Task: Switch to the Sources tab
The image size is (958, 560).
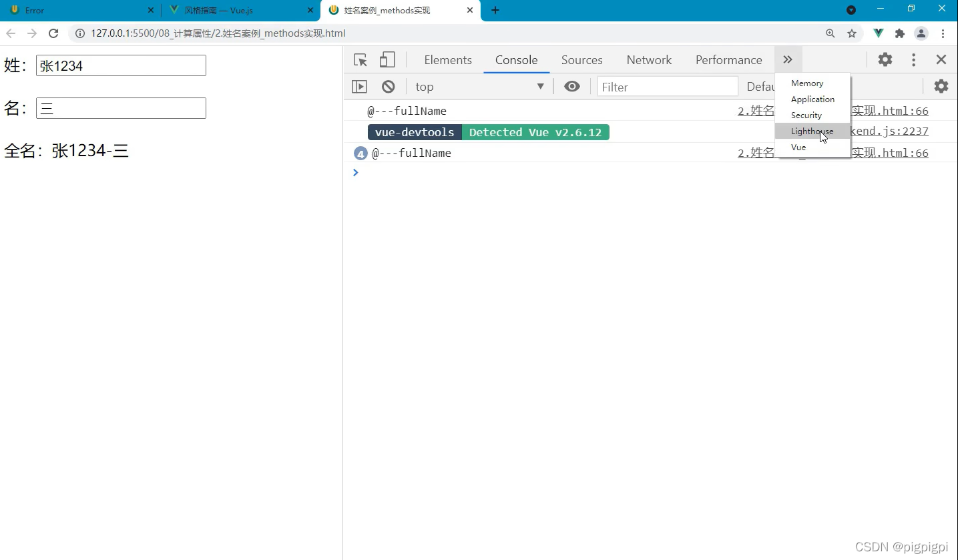Action: pyautogui.click(x=581, y=60)
